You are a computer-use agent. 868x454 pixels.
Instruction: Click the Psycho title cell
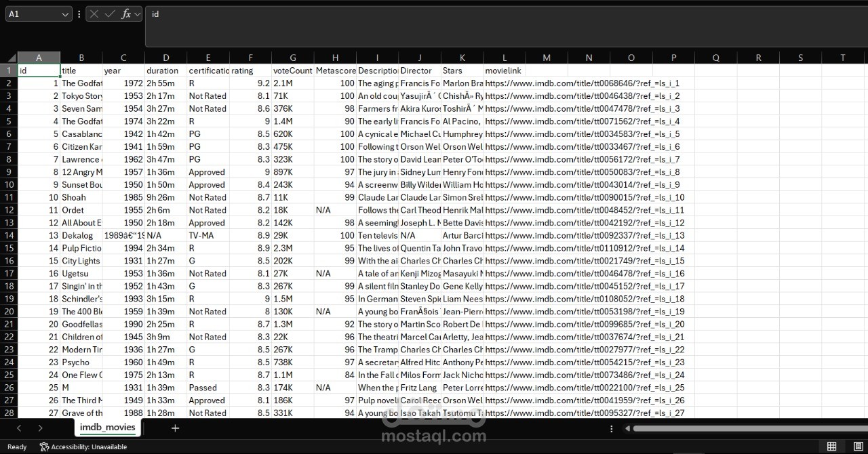point(81,362)
